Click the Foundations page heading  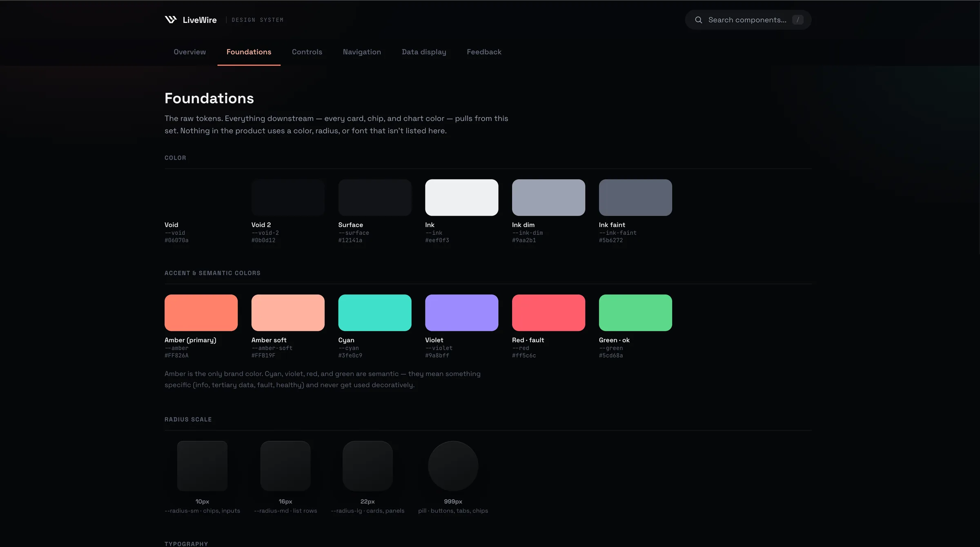coord(209,98)
